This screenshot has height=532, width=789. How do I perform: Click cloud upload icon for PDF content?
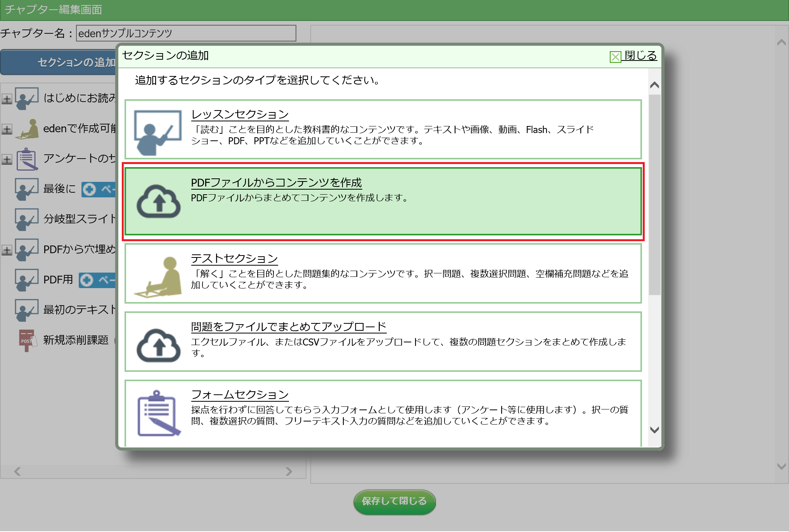coord(158,202)
